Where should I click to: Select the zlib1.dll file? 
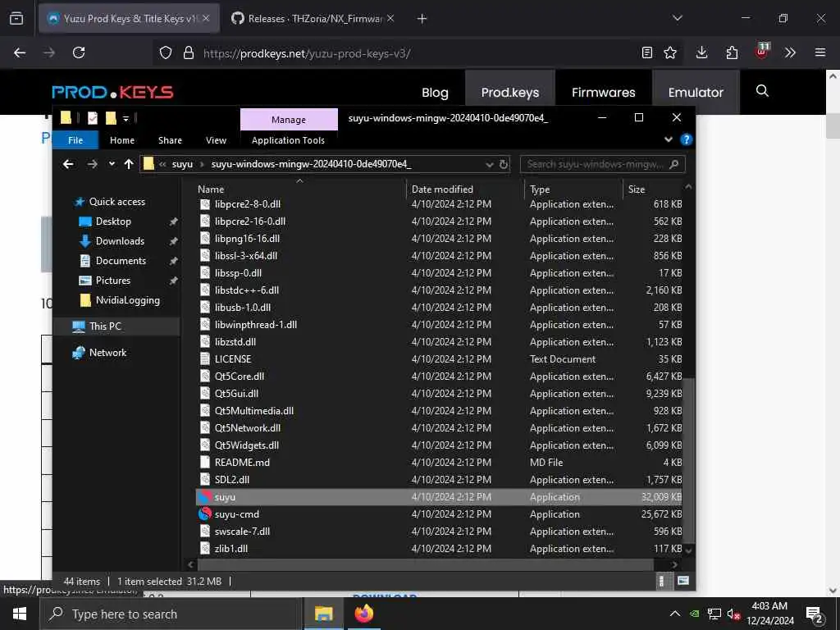440,549
